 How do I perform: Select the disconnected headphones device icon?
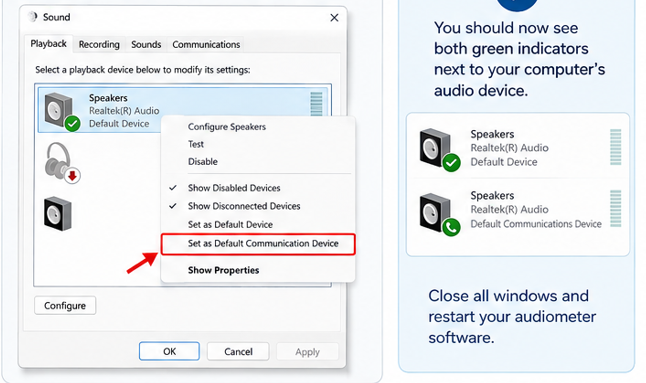coord(62,163)
